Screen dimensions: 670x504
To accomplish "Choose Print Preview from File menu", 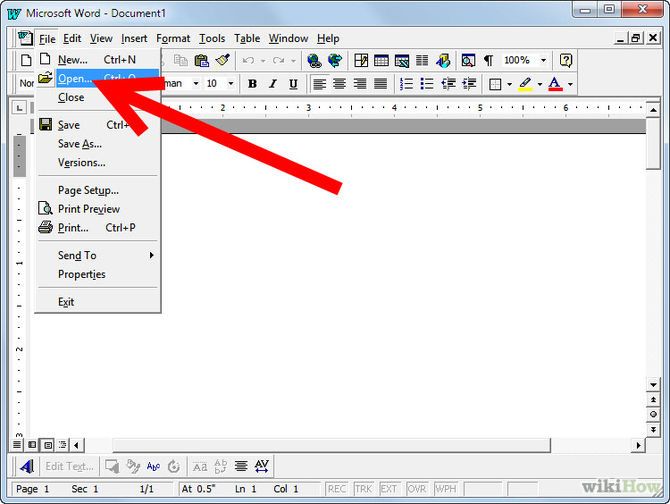I will click(98, 209).
